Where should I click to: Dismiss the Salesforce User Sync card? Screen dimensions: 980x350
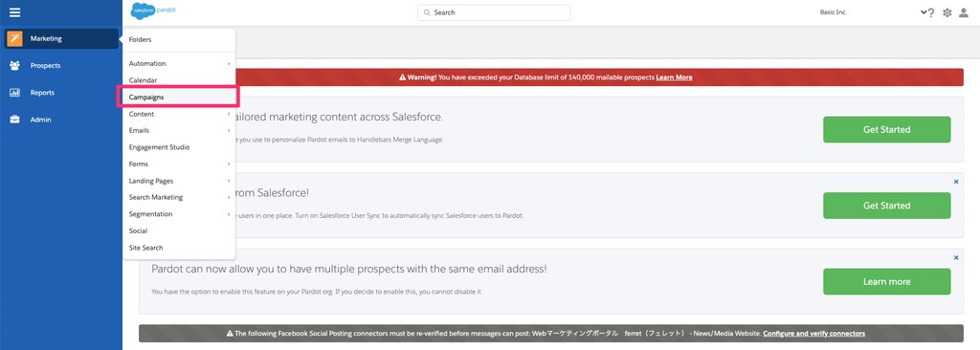coord(956,182)
